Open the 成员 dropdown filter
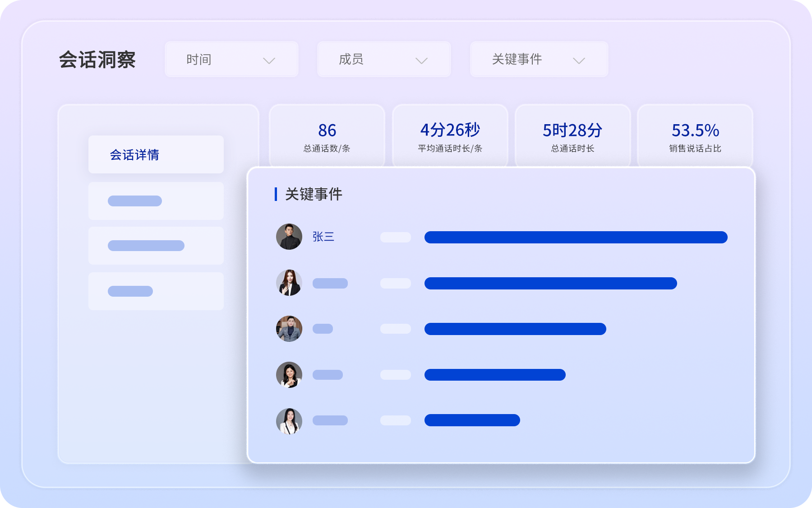This screenshot has height=508, width=812. [383, 59]
